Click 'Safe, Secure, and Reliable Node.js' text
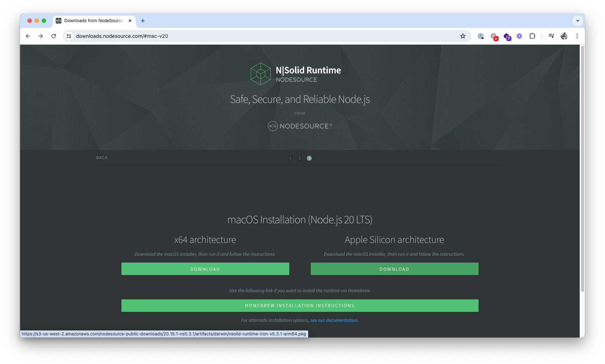 click(x=300, y=99)
